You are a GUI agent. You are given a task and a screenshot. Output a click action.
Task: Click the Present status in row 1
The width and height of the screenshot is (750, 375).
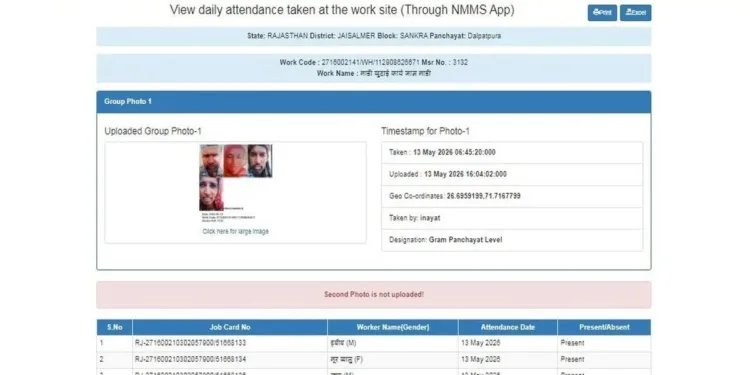(573, 343)
